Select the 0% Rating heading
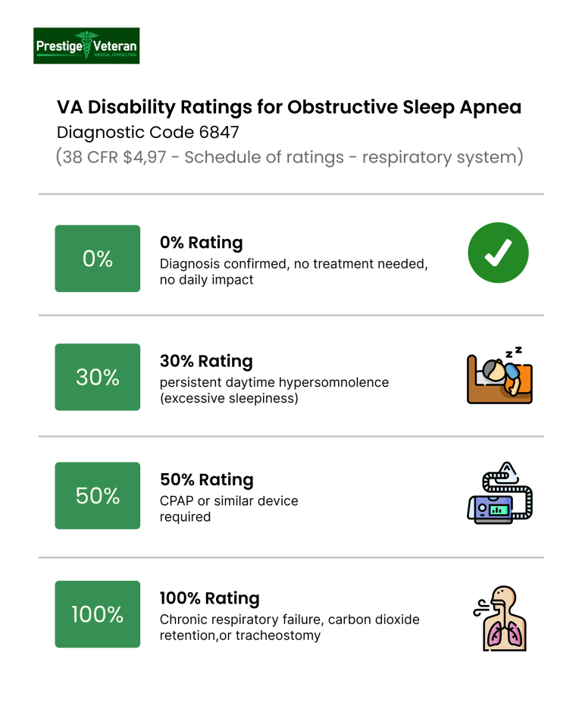 pyautogui.click(x=201, y=243)
